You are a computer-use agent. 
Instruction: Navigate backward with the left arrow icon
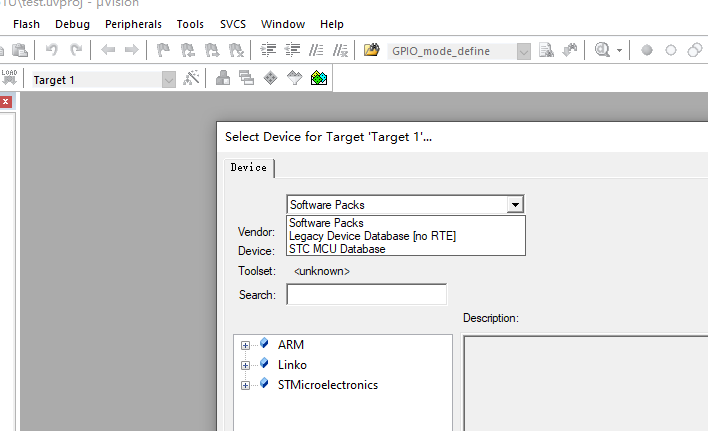108,50
